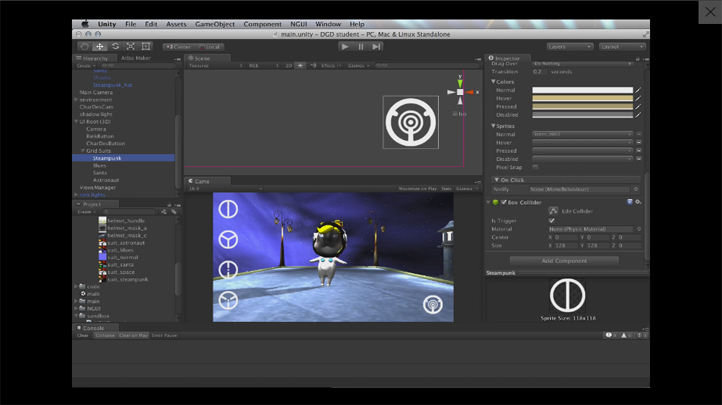Viewport: 722px width, 405px height.
Task: Collapse the Grid Suits tree node
Action: point(83,151)
